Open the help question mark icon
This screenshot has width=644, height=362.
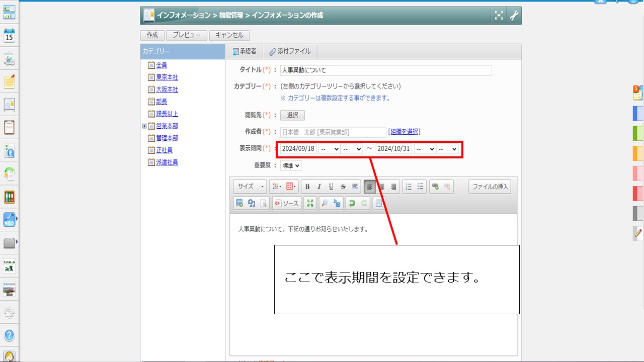pyautogui.click(x=9, y=335)
